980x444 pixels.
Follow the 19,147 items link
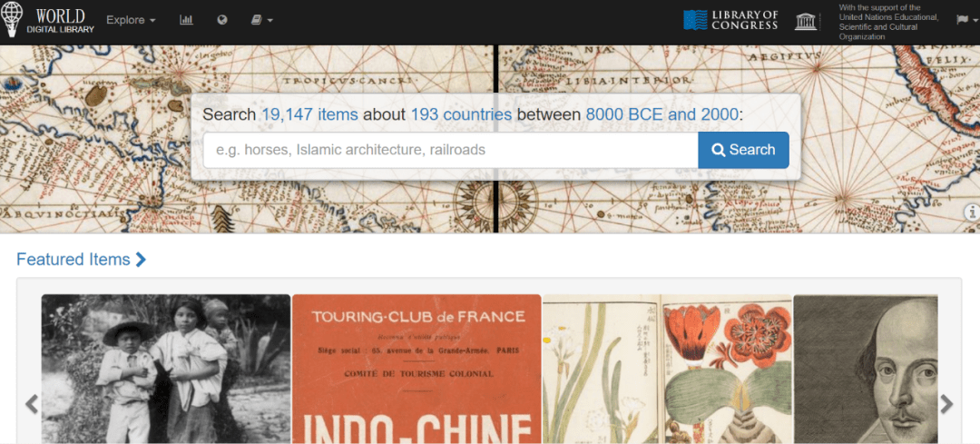click(310, 114)
